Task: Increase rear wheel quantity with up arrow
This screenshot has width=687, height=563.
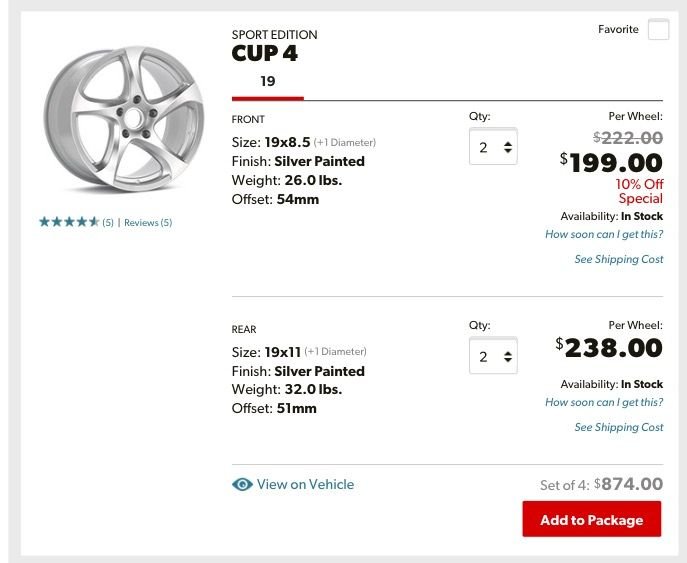Action: [508, 351]
